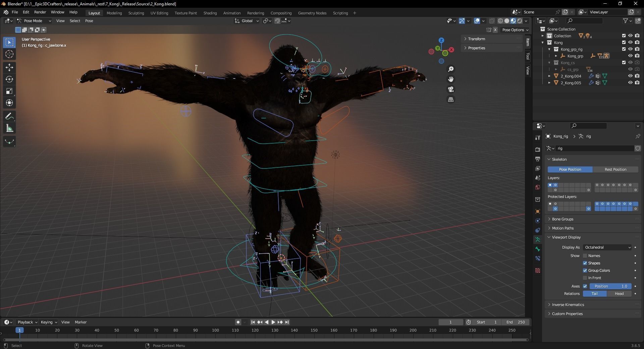Select the Transform tool

tap(9, 103)
